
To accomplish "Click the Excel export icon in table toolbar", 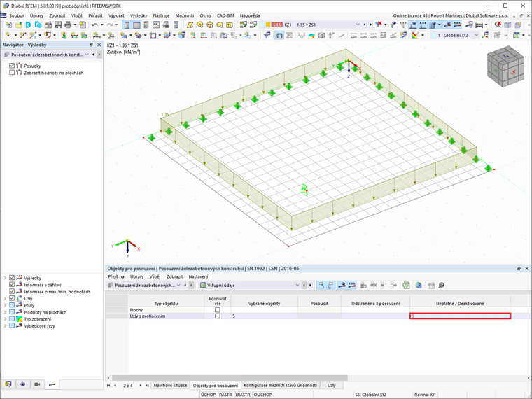I will [x=406, y=286].
